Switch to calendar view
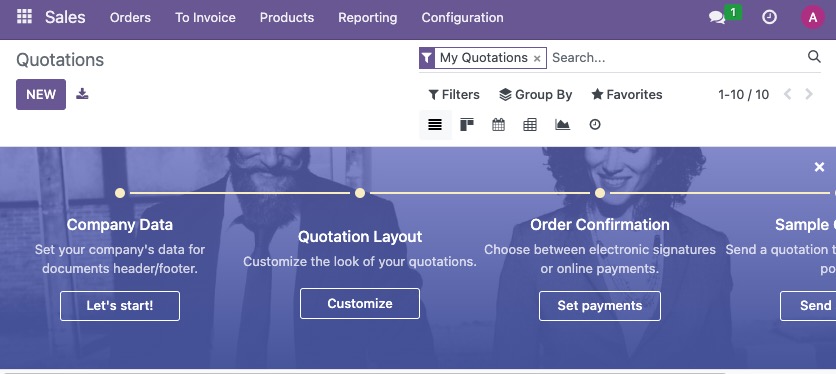836x374 pixels. pos(499,125)
